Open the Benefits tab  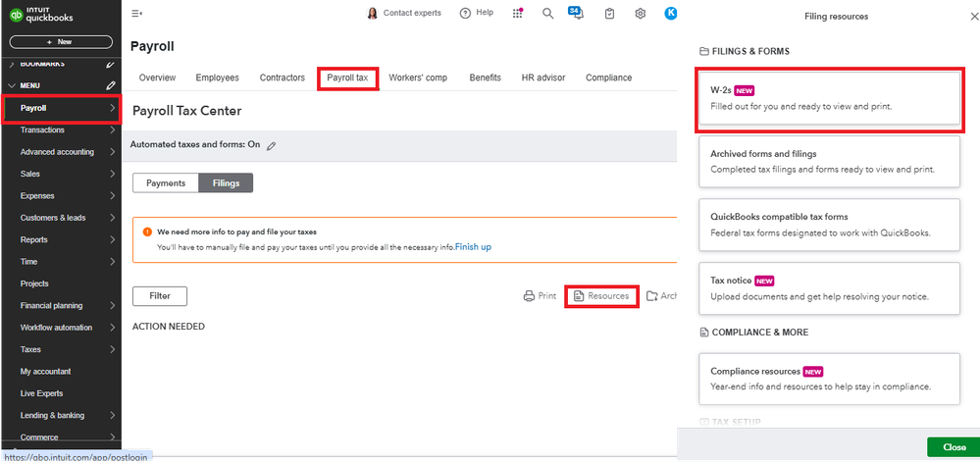point(485,78)
